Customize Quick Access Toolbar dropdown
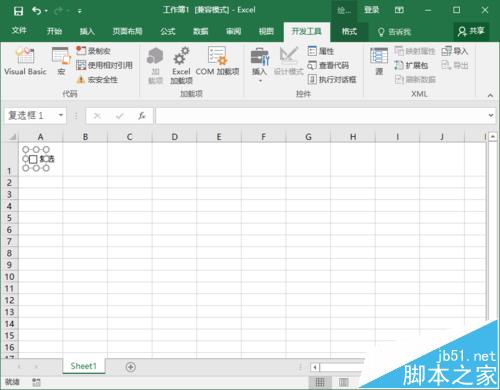 [80, 11]
